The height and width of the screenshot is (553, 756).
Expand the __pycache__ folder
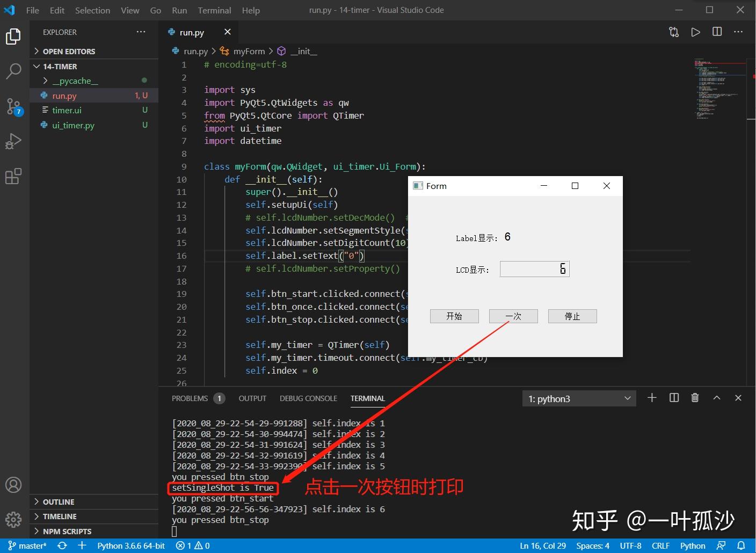94,81
